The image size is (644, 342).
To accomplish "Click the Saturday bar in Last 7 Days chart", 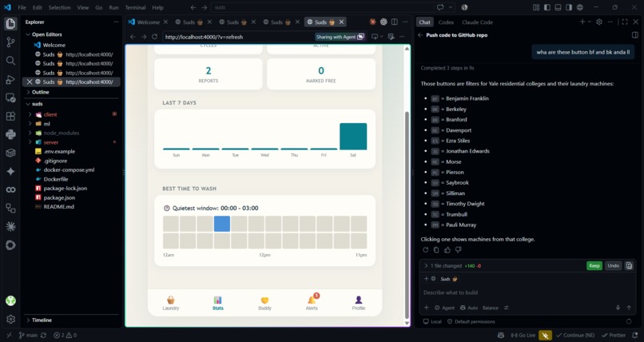I will point(353,137).
